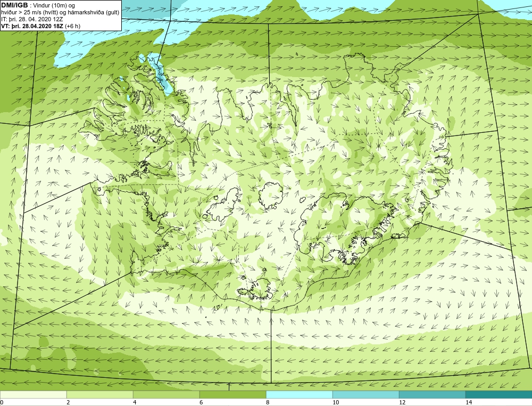Screen dimensions: 532x406
Task: Click the '(+6 h)' forecast offset text
Action: point(72,26)
